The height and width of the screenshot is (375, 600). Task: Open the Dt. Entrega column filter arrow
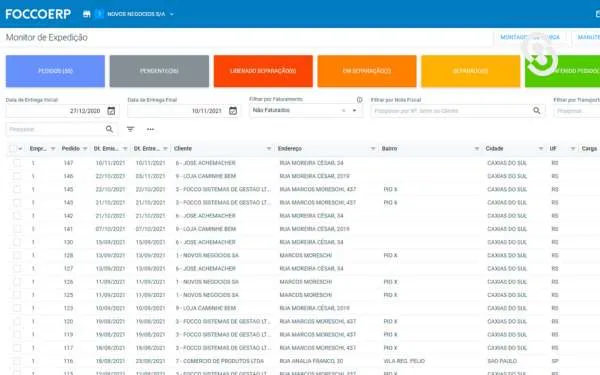tap(165, 148)
